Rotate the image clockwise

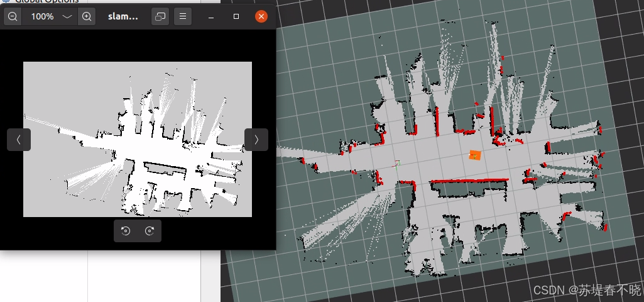pyautogui.click(x=150, y=231)
